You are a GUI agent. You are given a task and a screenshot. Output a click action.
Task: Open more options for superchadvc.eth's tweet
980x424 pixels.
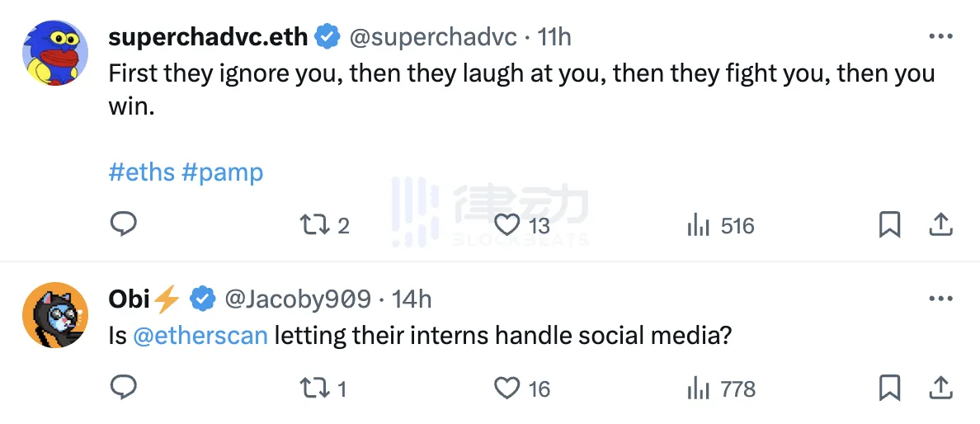tap(941, 37)
